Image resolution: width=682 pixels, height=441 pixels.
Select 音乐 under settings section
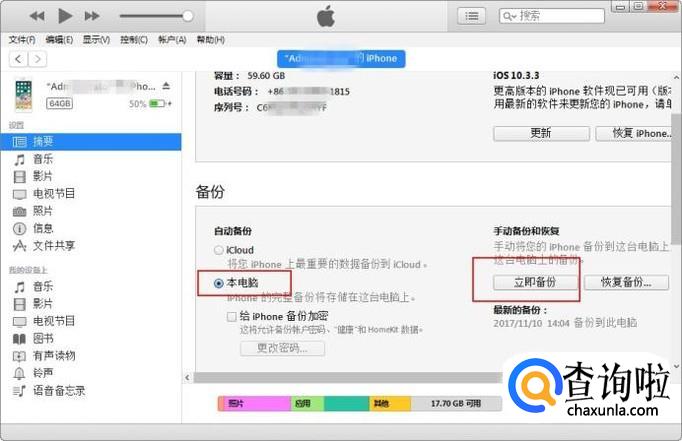pyautogui.click(x=43, y=159)
